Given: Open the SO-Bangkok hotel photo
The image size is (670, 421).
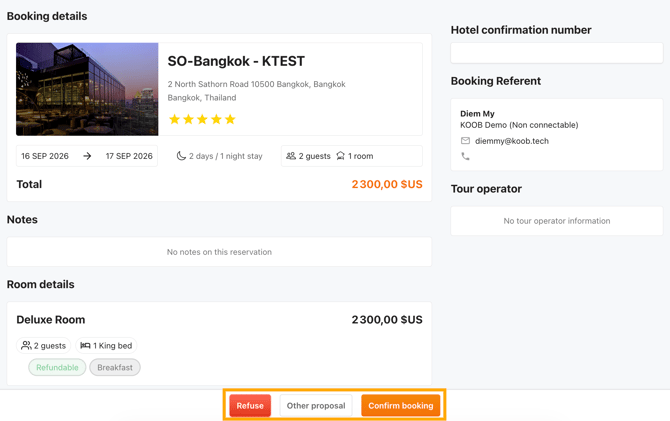Looking at the screenshot, I should pos(87,89).
